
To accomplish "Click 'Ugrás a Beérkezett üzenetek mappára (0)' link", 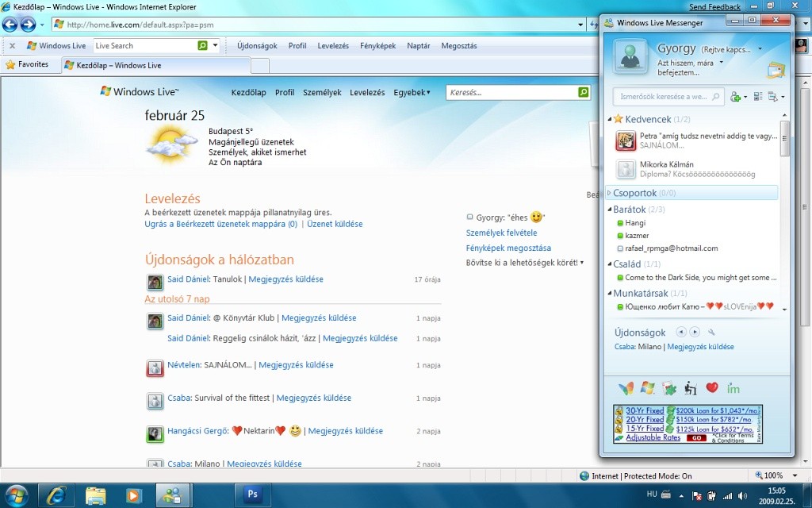I will coord(221,224).
